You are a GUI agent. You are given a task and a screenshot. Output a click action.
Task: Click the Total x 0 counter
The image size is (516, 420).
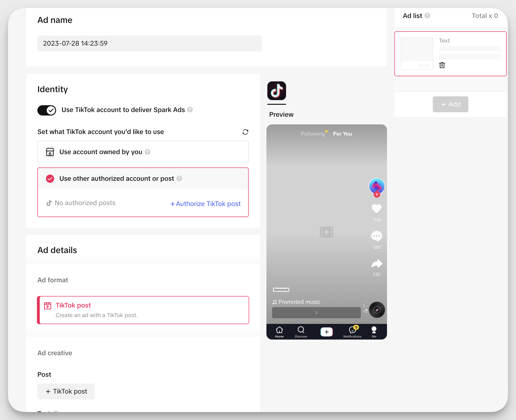(x=484, y=16)
